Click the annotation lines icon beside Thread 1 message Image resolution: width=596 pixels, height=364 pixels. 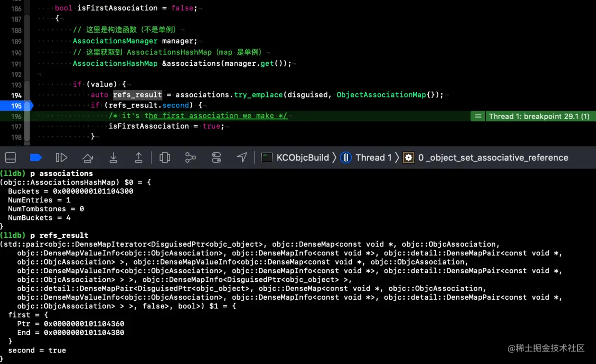(478, 116)
